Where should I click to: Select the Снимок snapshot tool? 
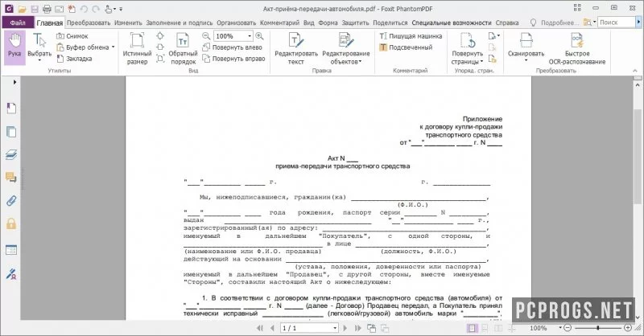pyautogui.click(x=72, y=36)
